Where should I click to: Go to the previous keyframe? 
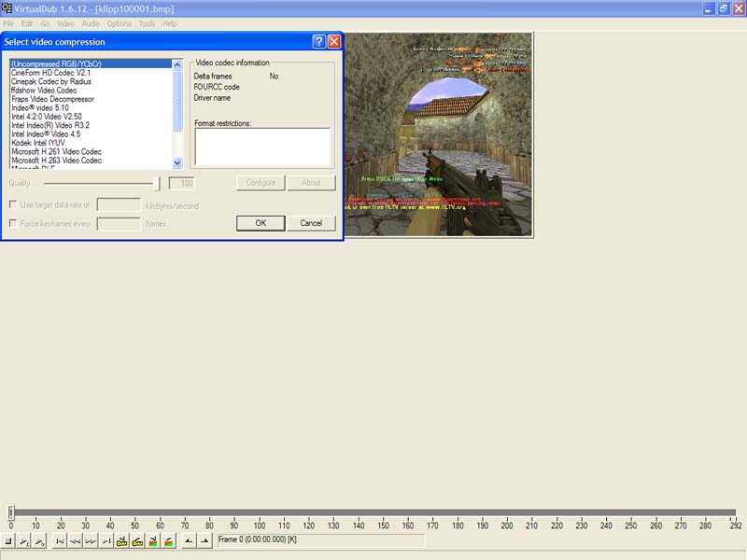pyautogui.click(x=122, y=541)
